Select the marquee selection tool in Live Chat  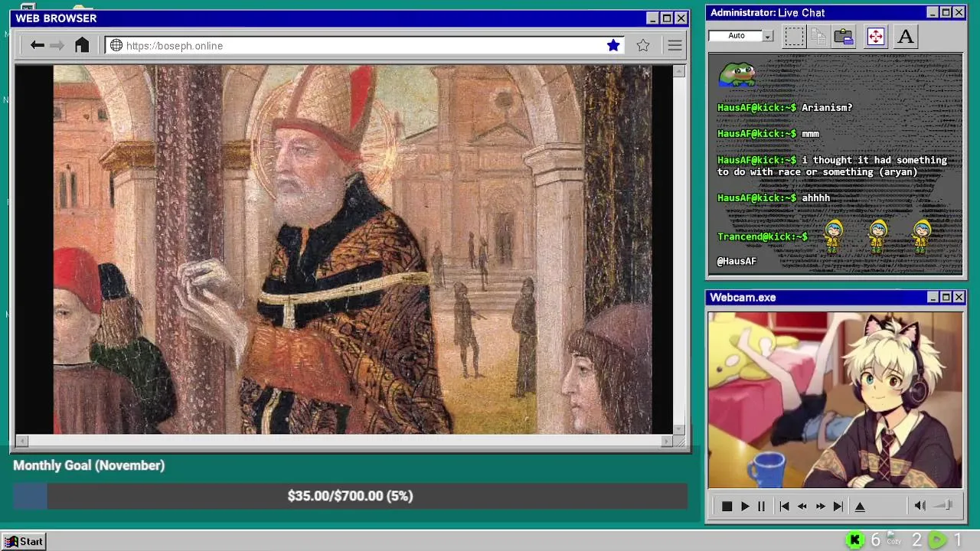pos(794,36)
